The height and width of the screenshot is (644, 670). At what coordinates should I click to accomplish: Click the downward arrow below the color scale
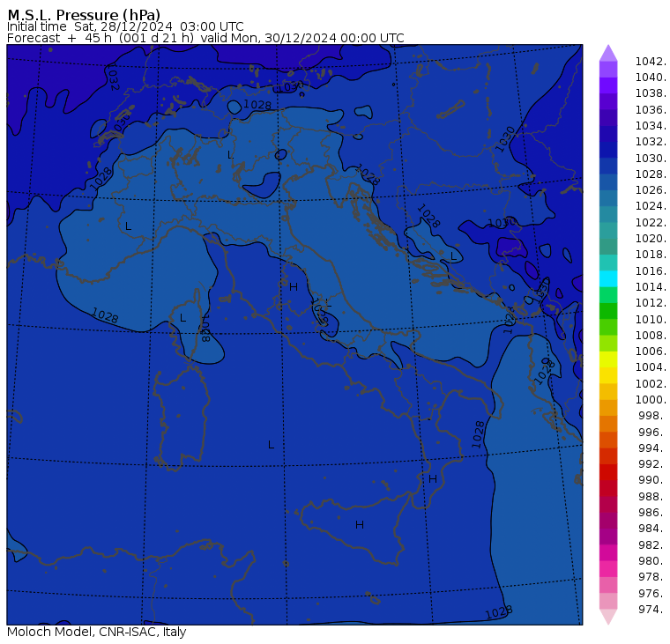tap(608, 617)
